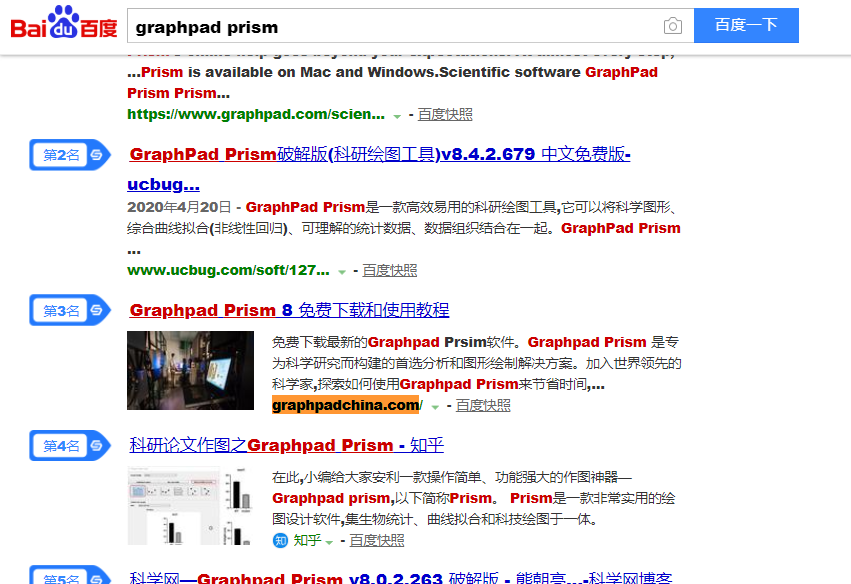
Task: Click the Baidu logo
Action: coord(64,23)
